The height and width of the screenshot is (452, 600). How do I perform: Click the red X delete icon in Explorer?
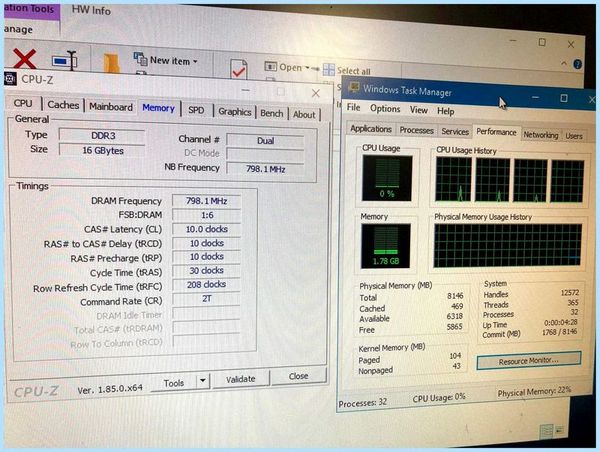coord(24,59)
